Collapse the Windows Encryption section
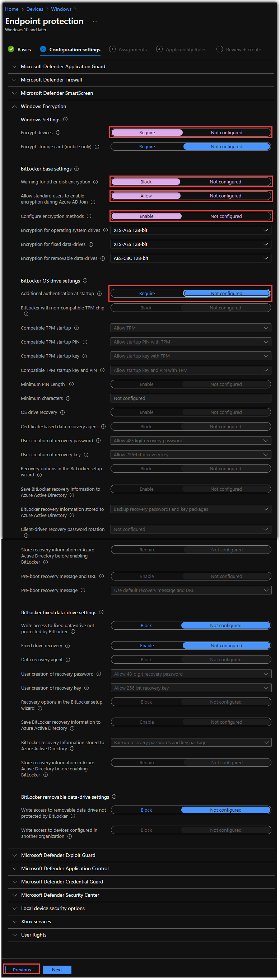The height and width of the screenshot is (980, 280). click(x=141, y=107)
